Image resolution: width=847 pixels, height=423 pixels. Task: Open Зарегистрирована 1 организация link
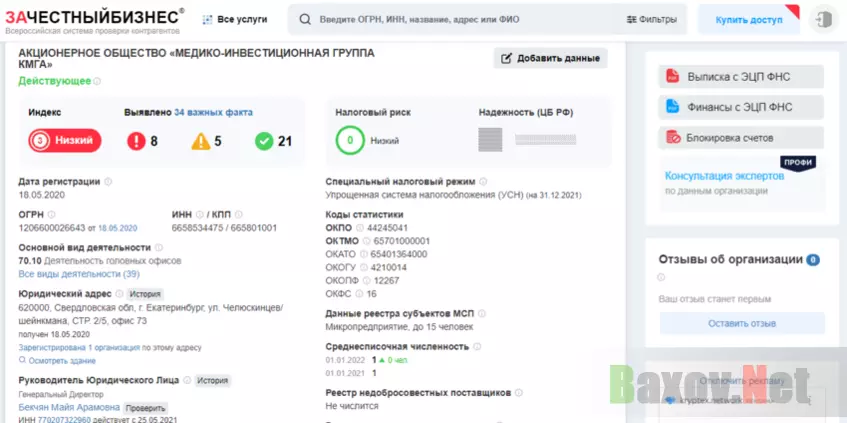[79, 347]
